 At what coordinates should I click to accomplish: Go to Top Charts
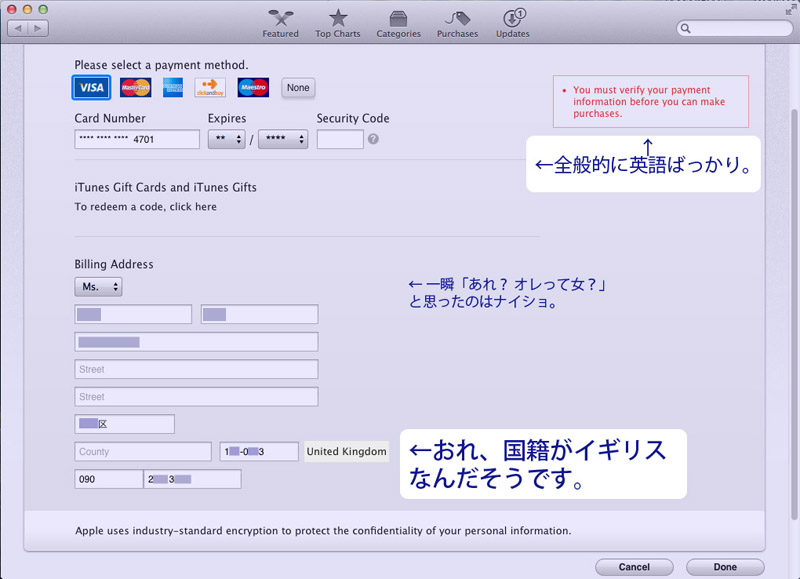[x=338, y=23]
